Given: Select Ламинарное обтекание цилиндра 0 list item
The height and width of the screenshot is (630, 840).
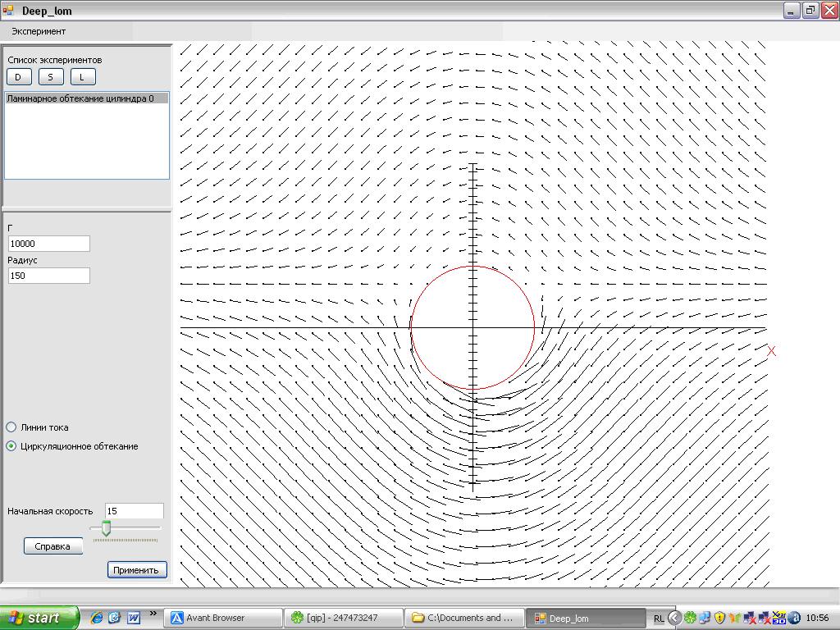Looking at the screenshot, I should click(86, 98).
